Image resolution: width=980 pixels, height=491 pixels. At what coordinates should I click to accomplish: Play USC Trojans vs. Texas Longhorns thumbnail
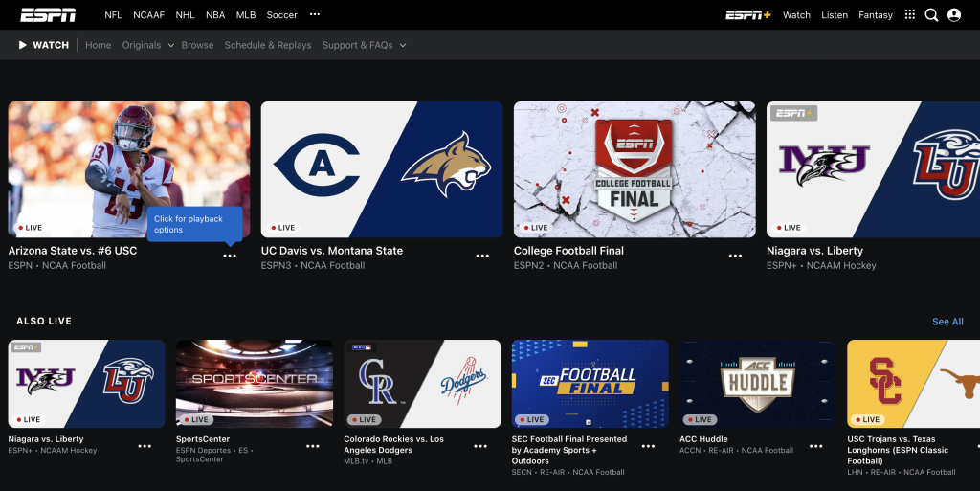pos(913,384)
